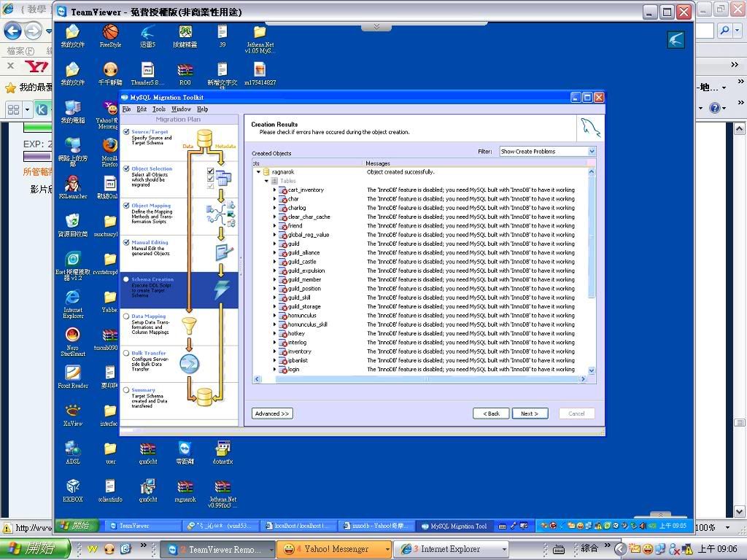Click the Source/Target step checkmark
The width and height of the screenshot is (747, 560).
click(126, 132)
